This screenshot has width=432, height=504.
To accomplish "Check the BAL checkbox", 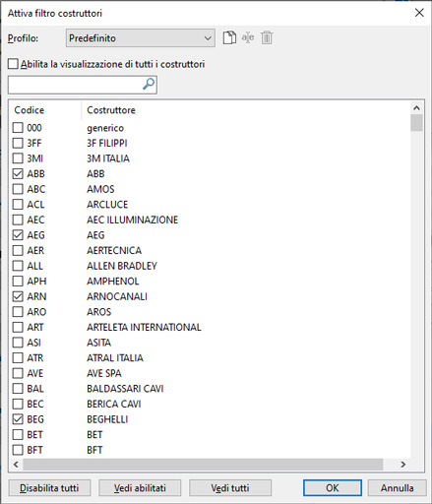I will [x=18, y=389].
